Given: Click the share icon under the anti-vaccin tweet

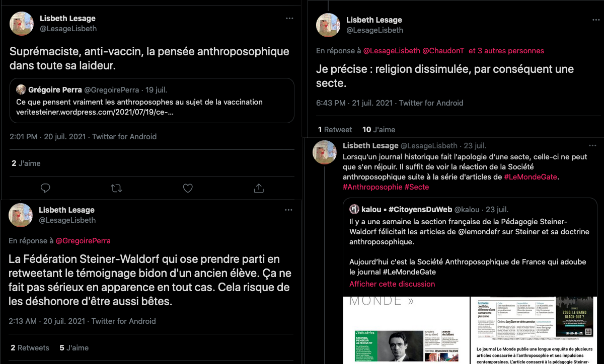Looking at the screenshot, I should 259,188.
